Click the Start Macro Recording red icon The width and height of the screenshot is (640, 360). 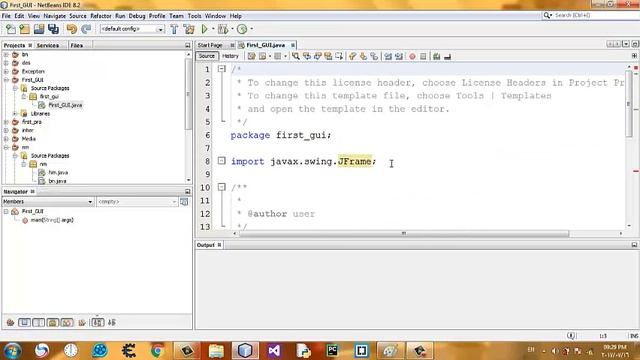[412, 56]
